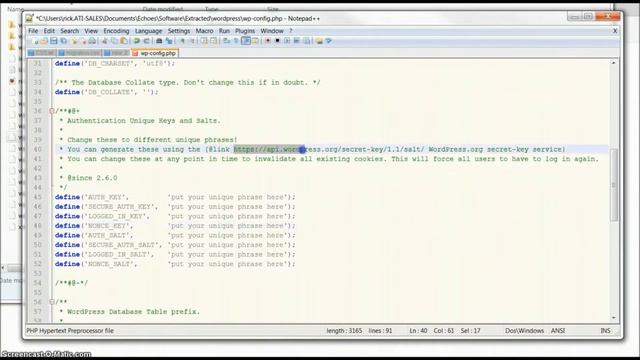Open the View menu
The width and height of the screenshot is (640, 360).
tap(91, 31)
